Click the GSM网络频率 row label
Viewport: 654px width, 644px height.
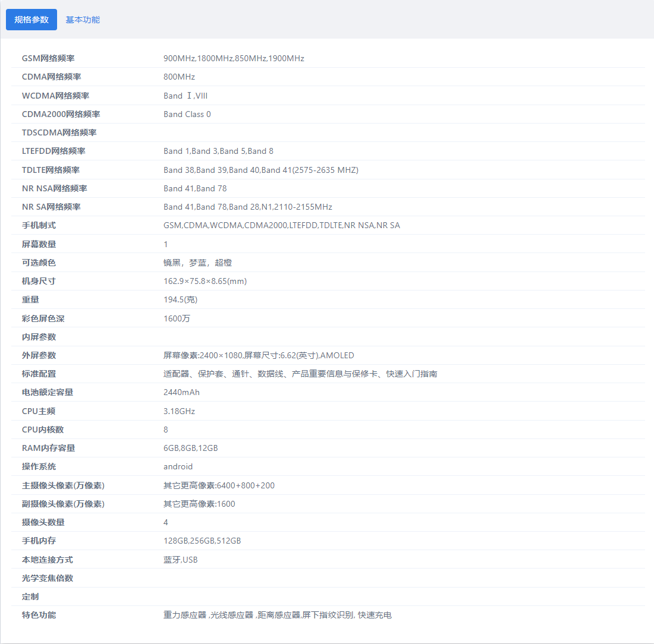tap(48, 58)
